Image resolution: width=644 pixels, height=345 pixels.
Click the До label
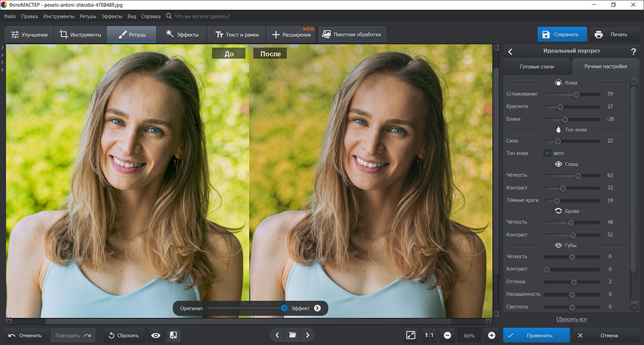click(229, 54)
